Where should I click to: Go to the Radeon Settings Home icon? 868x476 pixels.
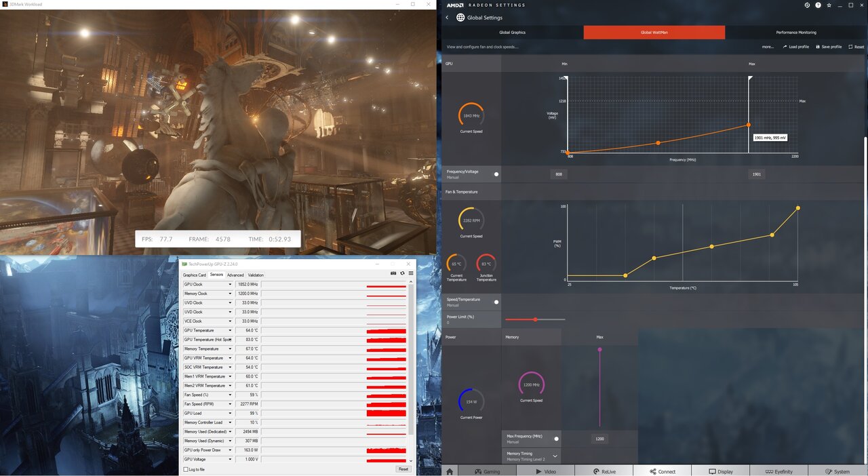[450, 471]
